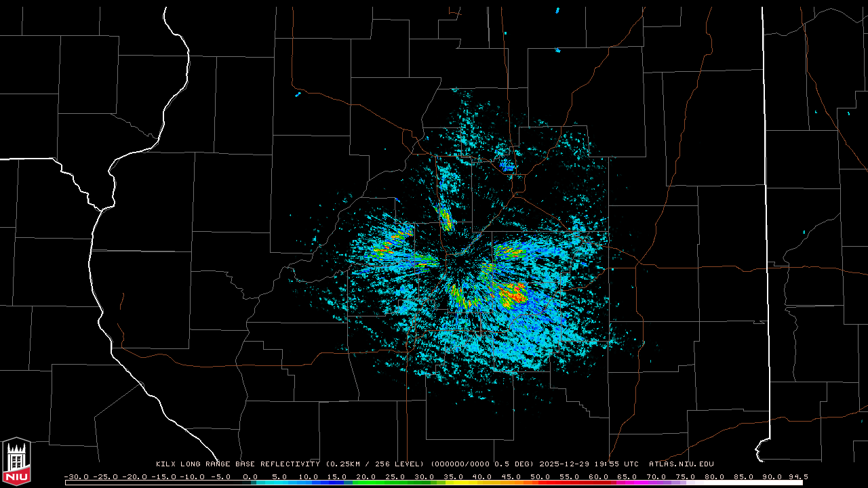
Task: Click the 94.5 label on the color scale
Action: pos(797,476)
